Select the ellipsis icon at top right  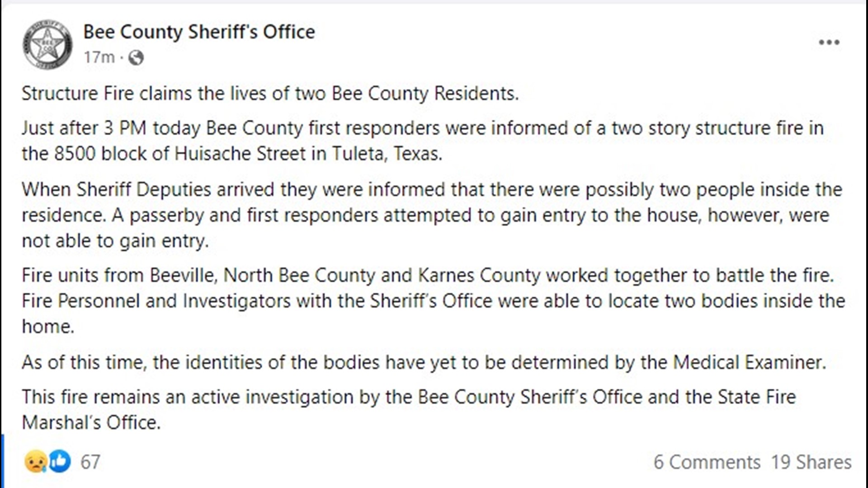point(829,42)
